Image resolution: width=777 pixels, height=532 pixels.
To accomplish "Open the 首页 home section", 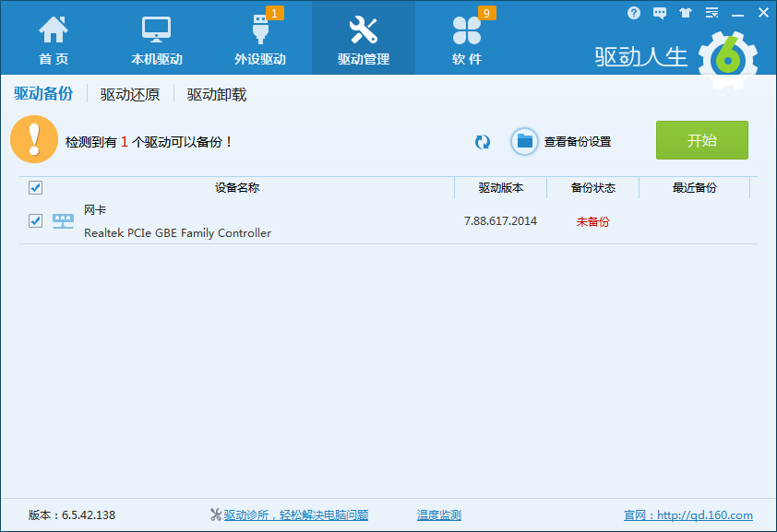I will (x=54, y=40).
